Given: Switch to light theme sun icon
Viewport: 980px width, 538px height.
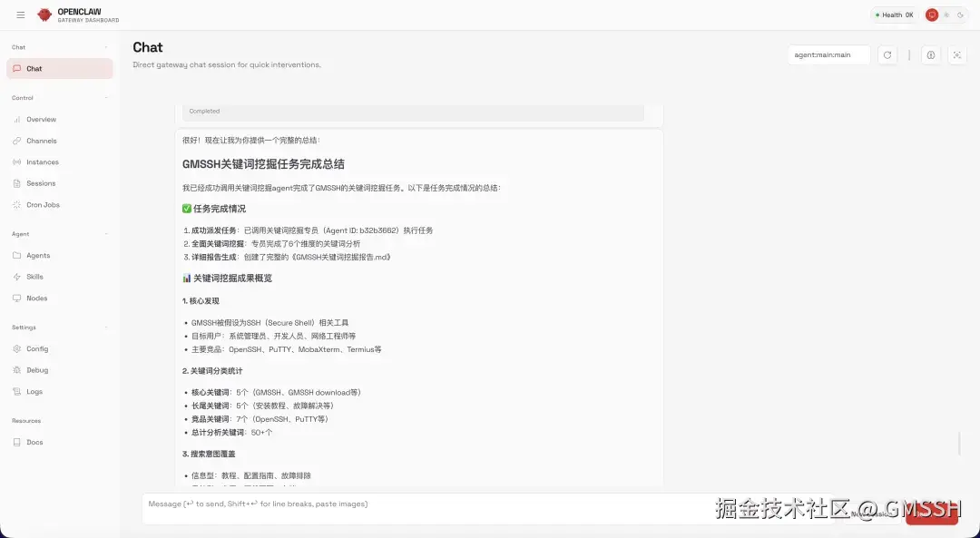Looking at the screenshot, I should pos(946,15).
